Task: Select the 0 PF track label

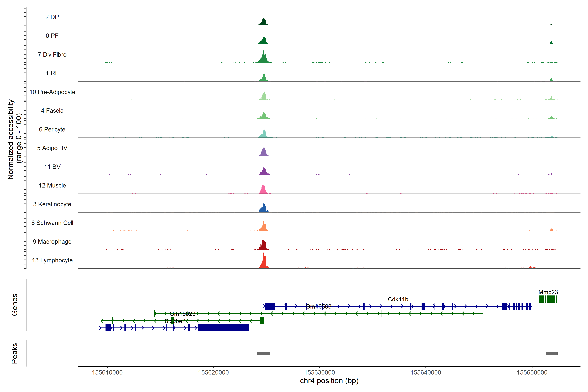Action: (52, 36)
